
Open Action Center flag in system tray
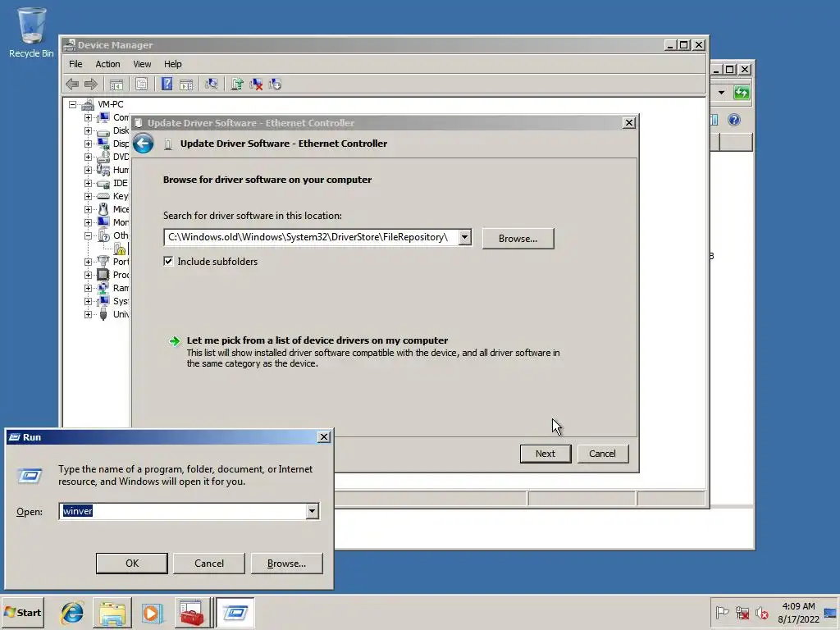[x=722, y=612]
